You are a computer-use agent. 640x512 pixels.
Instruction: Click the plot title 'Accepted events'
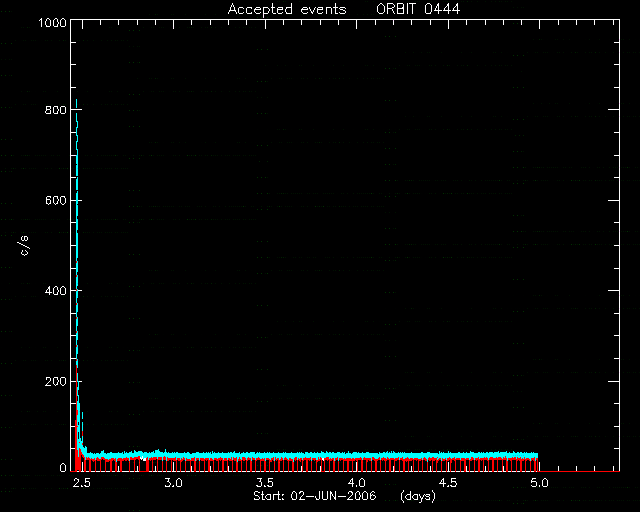287,9
